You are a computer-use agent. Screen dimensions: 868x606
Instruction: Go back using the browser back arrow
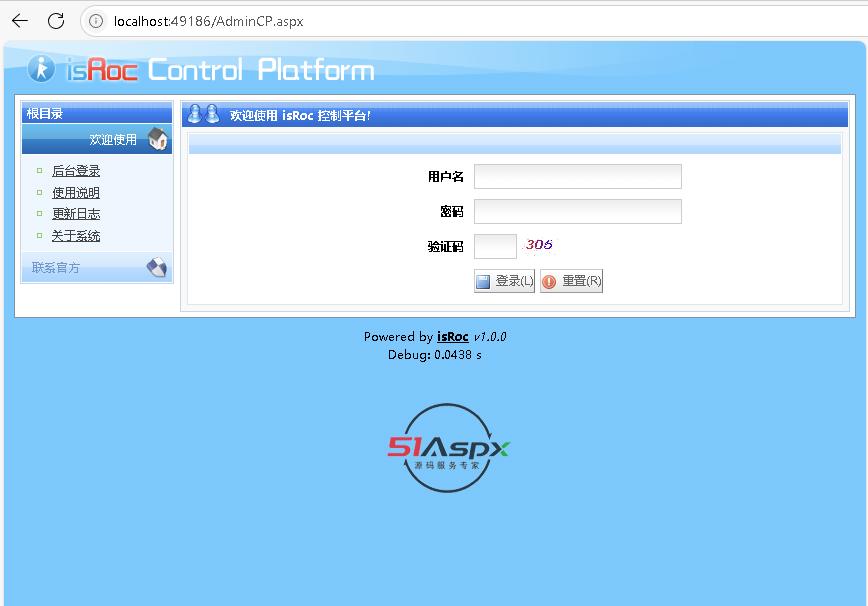20,21
